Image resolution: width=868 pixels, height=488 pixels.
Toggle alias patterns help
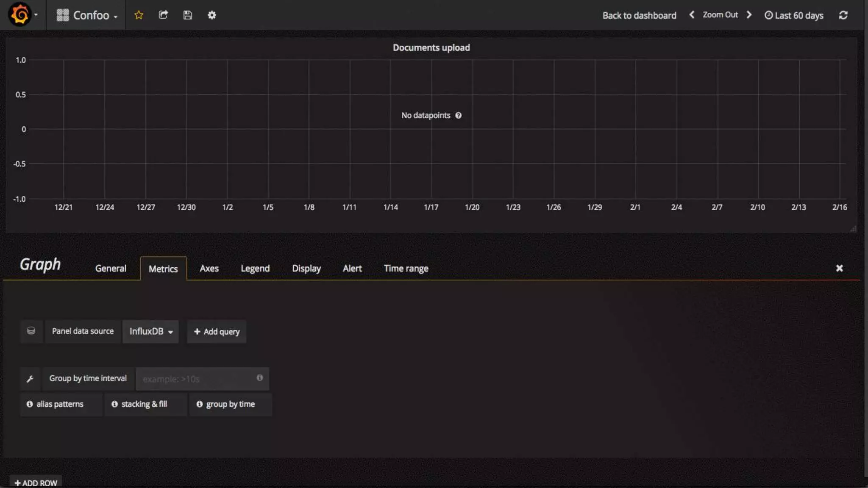(x=56, y=404)
